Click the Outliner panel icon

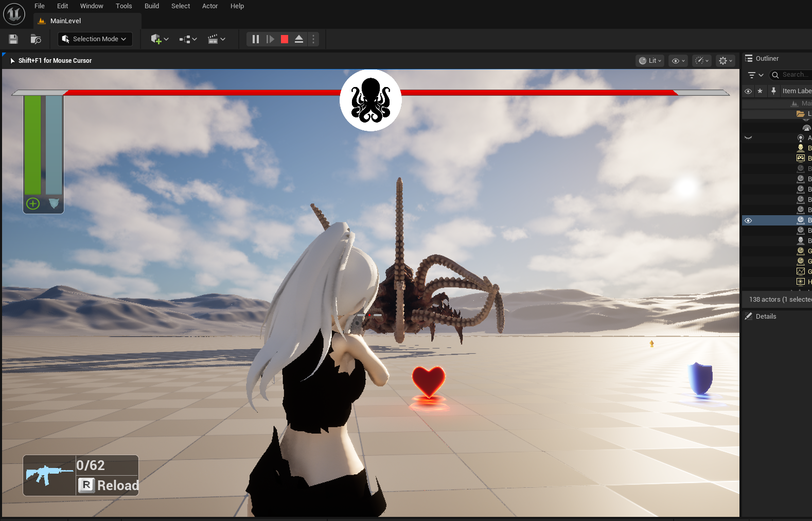tap(749, 59)
